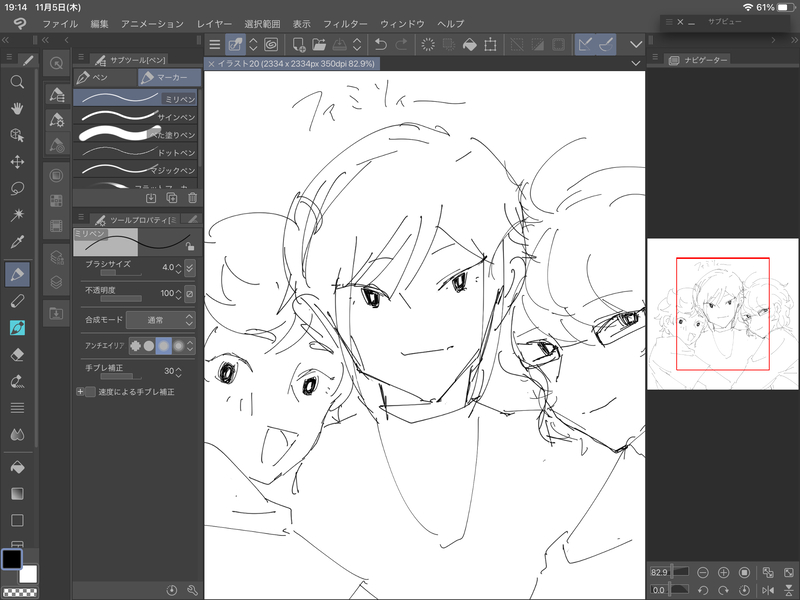Click the Scale/Rotate transform icon
The height and width of the screenshot is (600, 800).
coord(490,45)
